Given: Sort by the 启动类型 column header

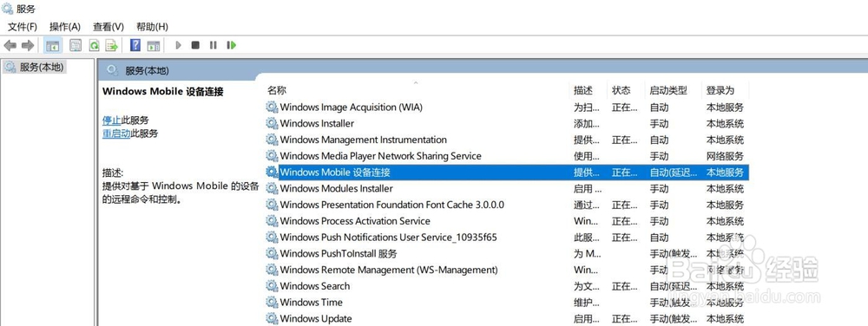Looking at the screenshot, I should 668,90.
